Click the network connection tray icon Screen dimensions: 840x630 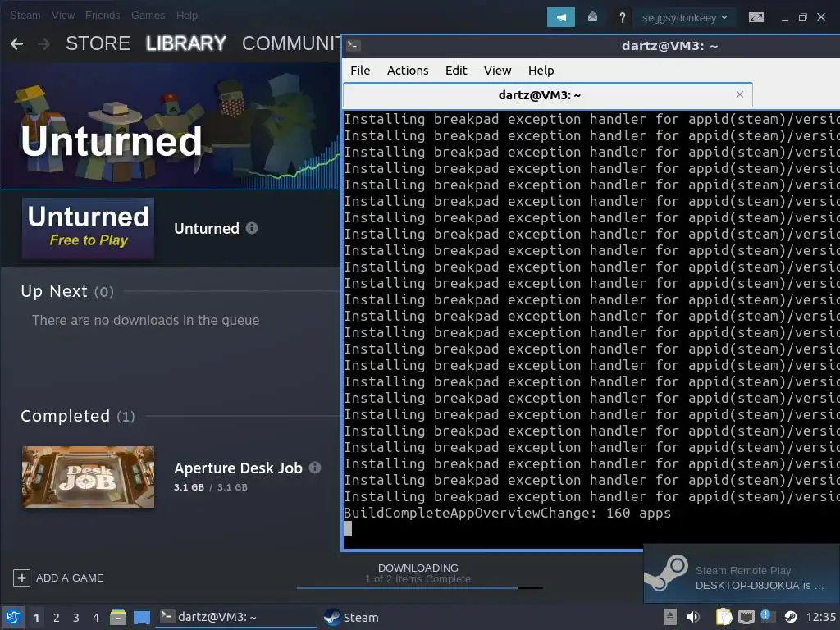746,617
